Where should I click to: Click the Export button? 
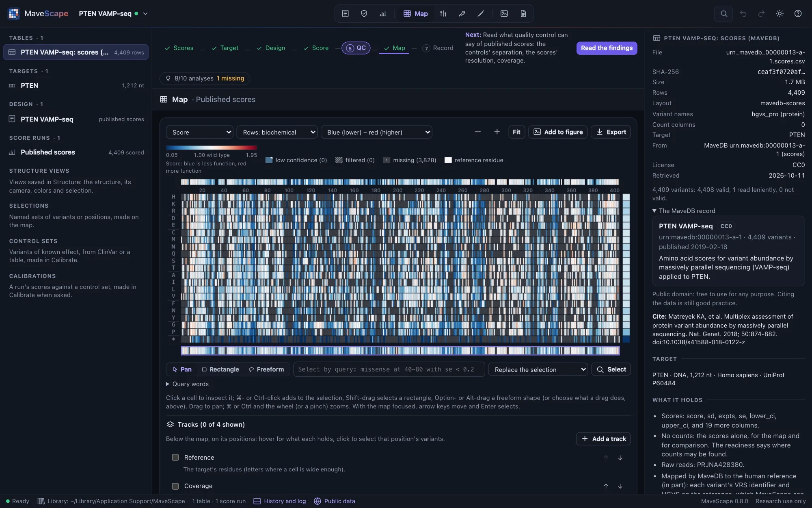[x=611, y=132]
